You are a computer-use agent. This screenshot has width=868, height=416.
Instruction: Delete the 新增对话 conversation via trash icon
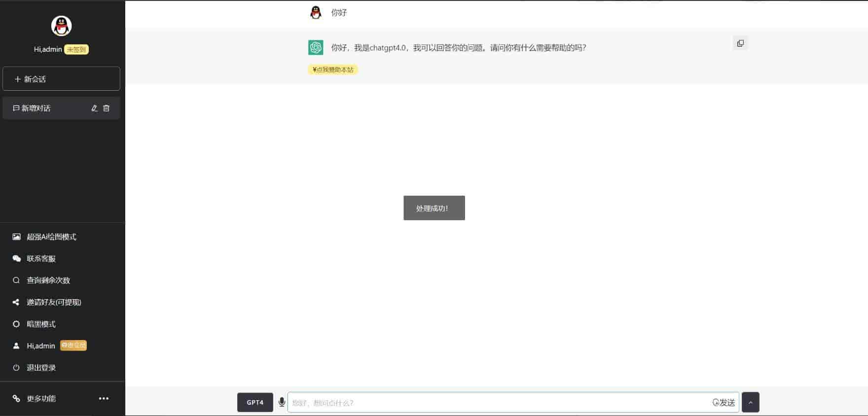coord(106,108)
